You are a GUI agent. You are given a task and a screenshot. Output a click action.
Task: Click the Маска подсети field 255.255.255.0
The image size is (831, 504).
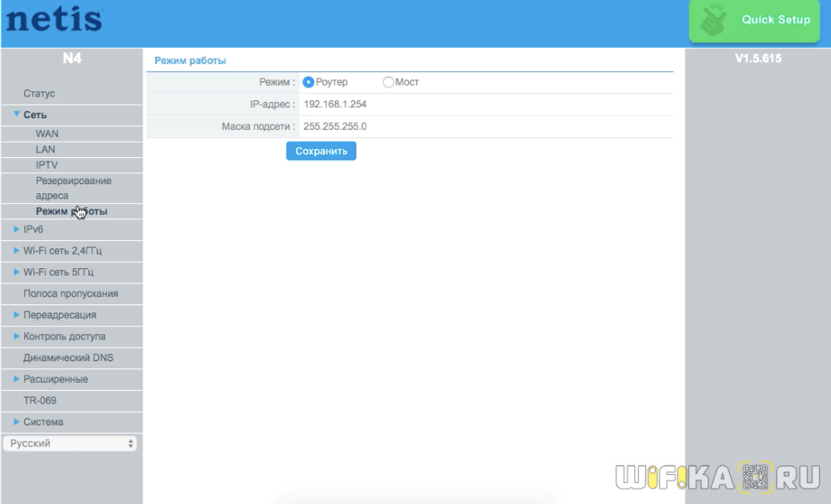tap(335, 126)
